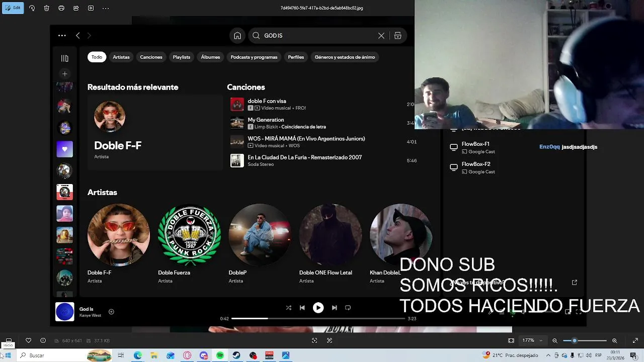Rotate the image using the rotate icon
Viewport: 644px width, 362px height.
point(32,8)
